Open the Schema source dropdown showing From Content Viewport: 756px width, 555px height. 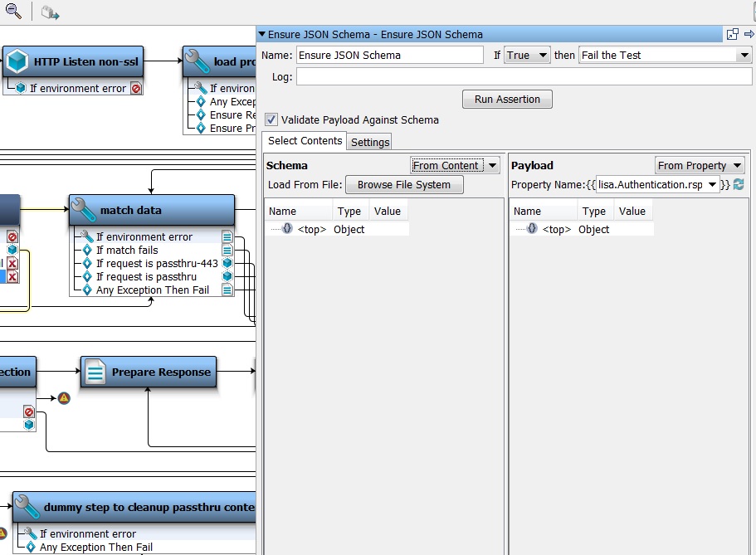[x=455, y=165]
